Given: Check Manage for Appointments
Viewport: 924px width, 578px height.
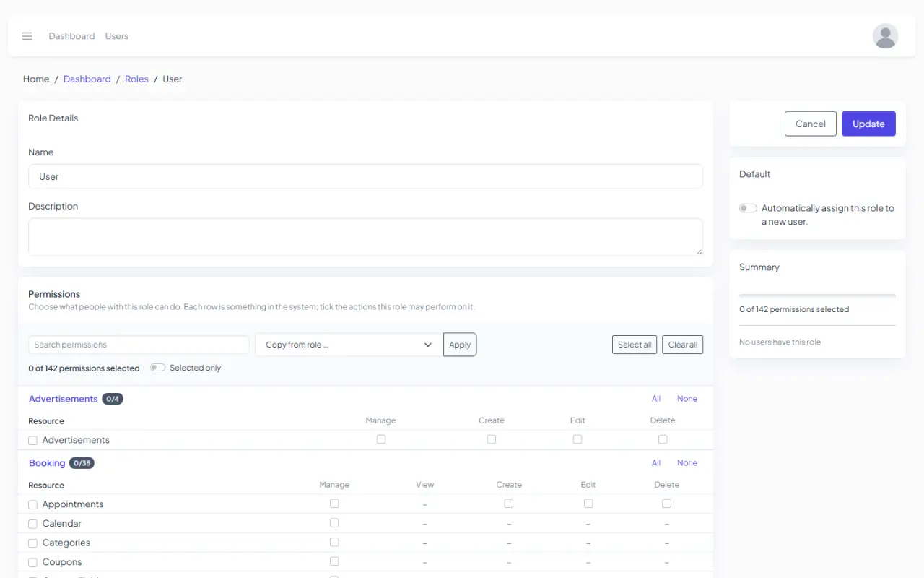Looking at the screenshot, I should coord(334,504).
